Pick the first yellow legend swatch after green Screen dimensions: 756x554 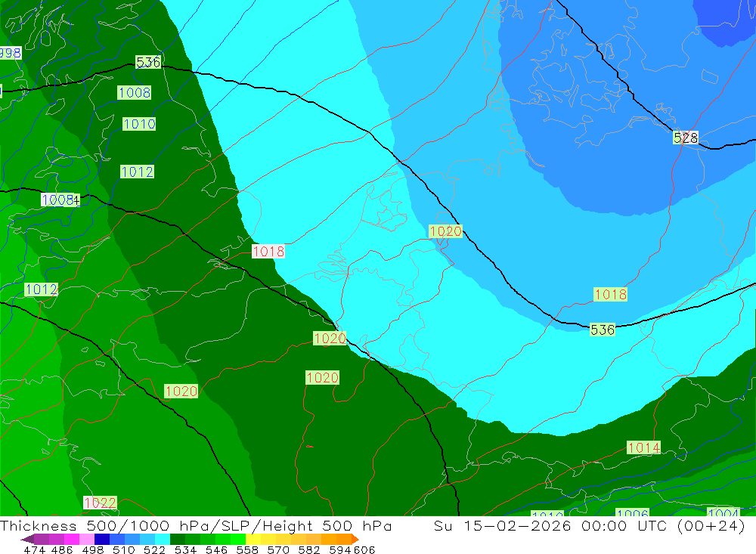point(253,539)
